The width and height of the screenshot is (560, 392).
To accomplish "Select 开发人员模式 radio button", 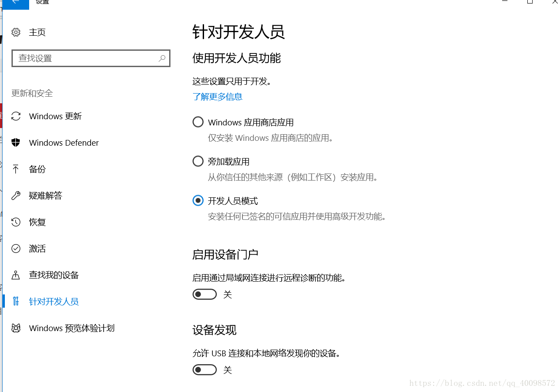I will click(x=198, y=200).
